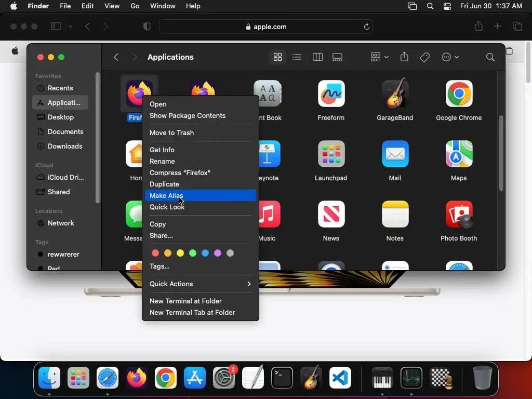532x399 pixels.
Task: Select the rewwrerer tag in sidebar
Action: click(x=60, y=255)
